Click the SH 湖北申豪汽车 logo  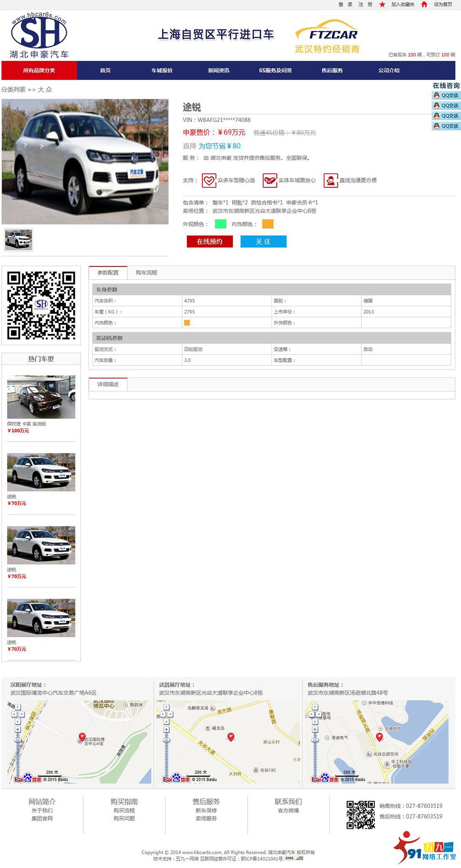pyautogui.click(x=39, y=36)
